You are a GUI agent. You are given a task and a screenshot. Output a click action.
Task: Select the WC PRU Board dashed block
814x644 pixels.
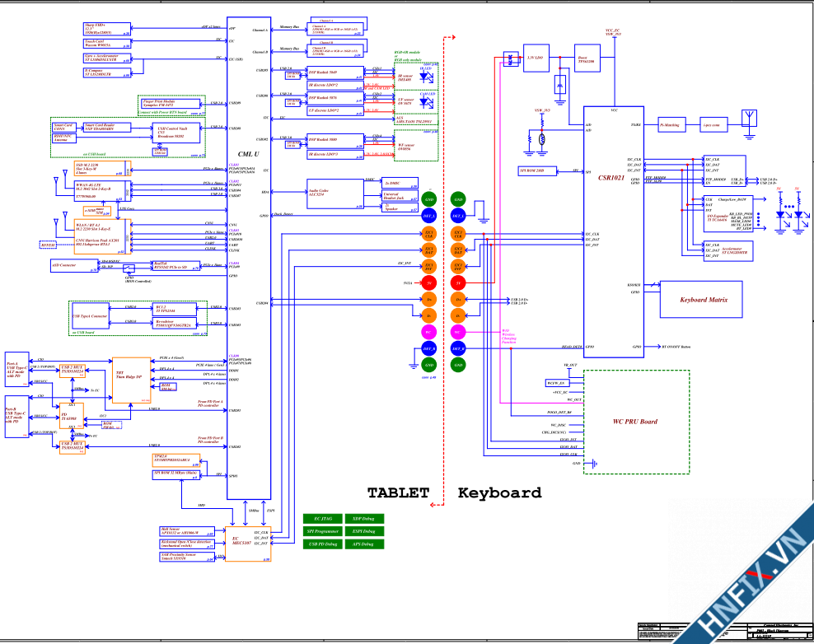[x=636, y=422]
